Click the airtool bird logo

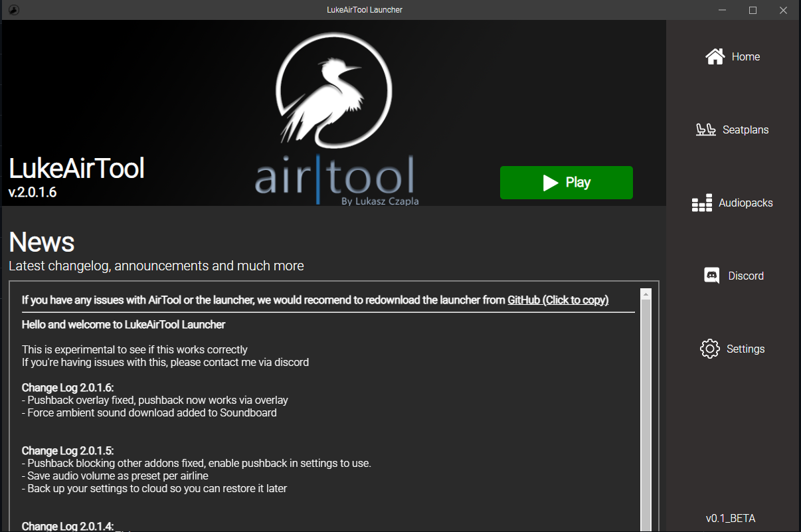click(333, 90)
